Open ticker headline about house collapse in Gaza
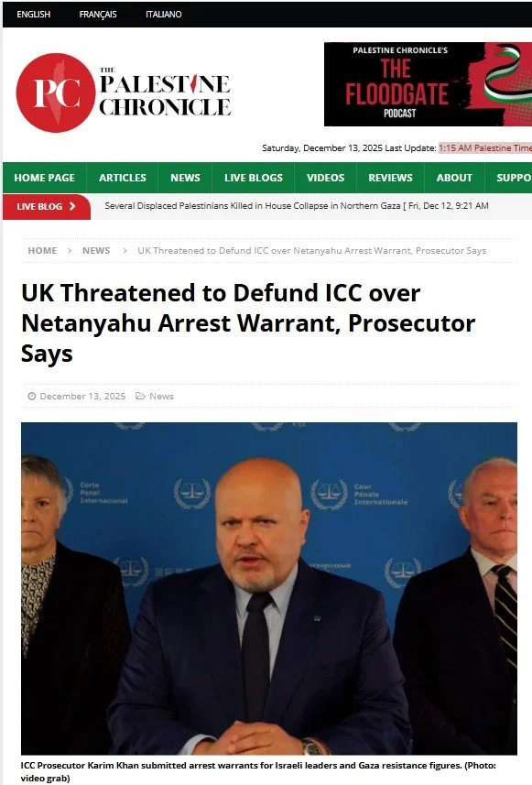 pos(253,206)
